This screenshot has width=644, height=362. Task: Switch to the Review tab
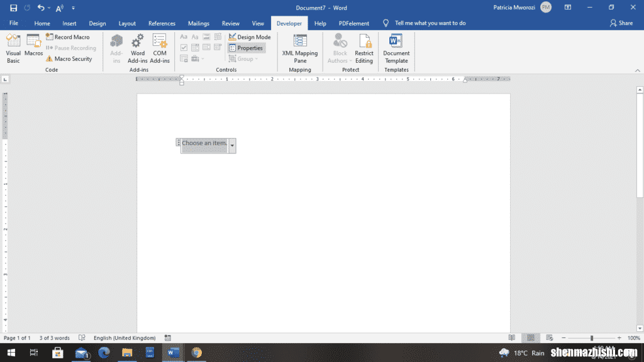(x=230, y=23)
